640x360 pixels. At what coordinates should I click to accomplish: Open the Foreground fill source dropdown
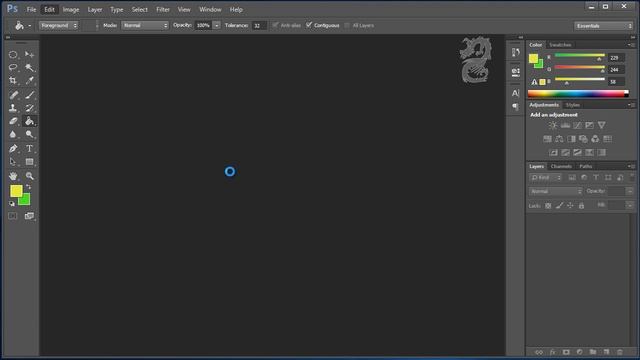pos(58,25)
